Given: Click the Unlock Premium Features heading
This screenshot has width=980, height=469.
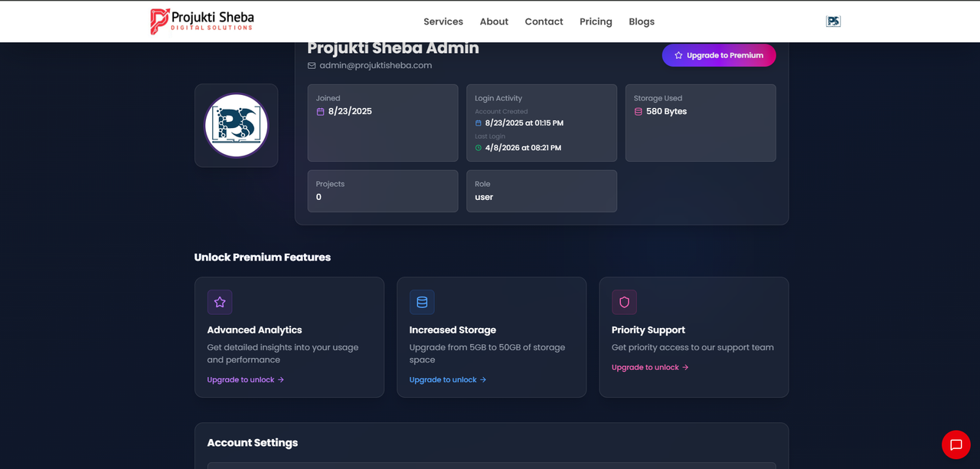Looking at the screenshot, I should 263,257.
